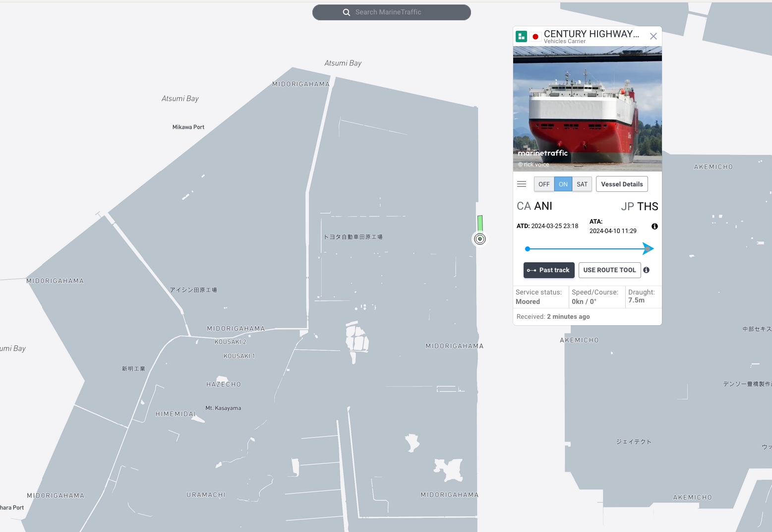Click the Mikawa Port map label

[188, 127]
